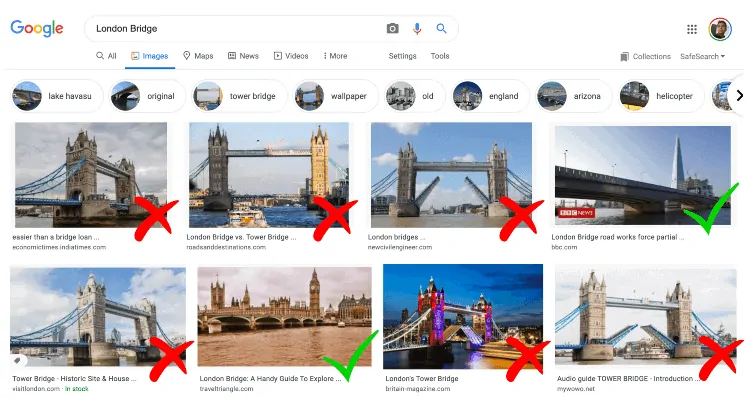The height and width of the screenshot is (398, 750).
Task: Start voice search with the microphone icon
Action: [417, 29]
